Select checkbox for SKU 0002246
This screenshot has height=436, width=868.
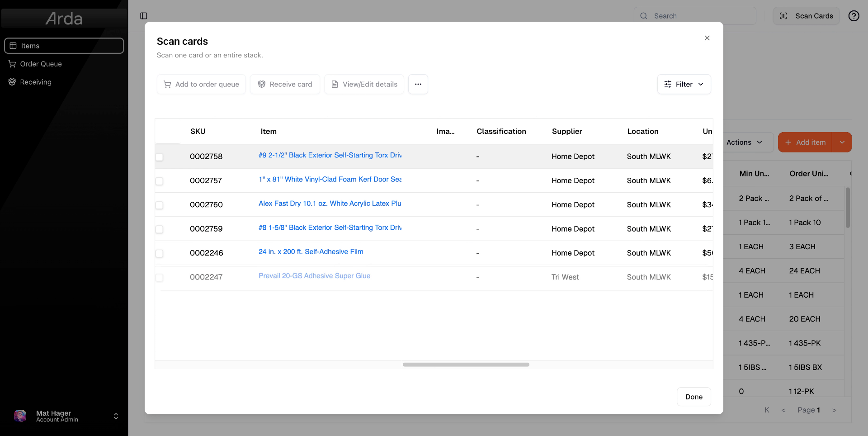tap(159, 253)
